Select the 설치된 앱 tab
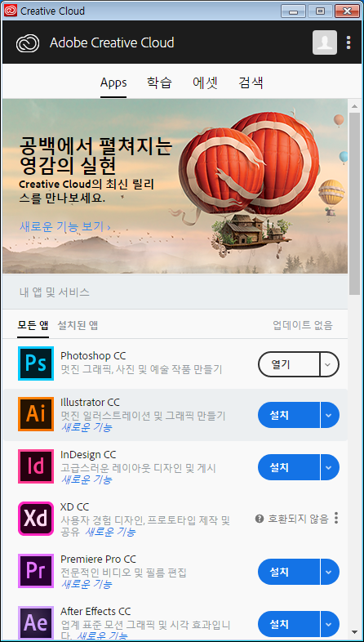 [78, 326]
